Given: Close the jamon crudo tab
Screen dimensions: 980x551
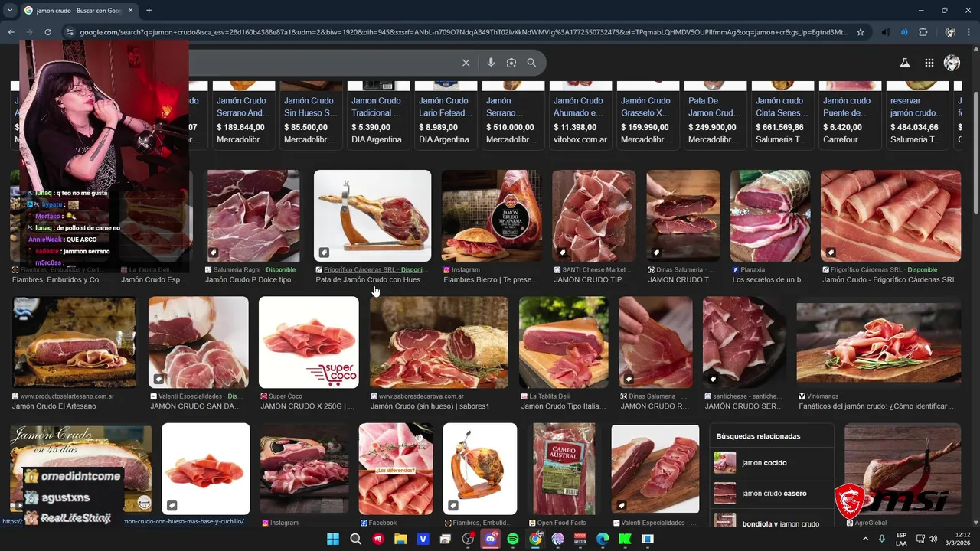Looking at the screenshot, I should coord(129,10).
